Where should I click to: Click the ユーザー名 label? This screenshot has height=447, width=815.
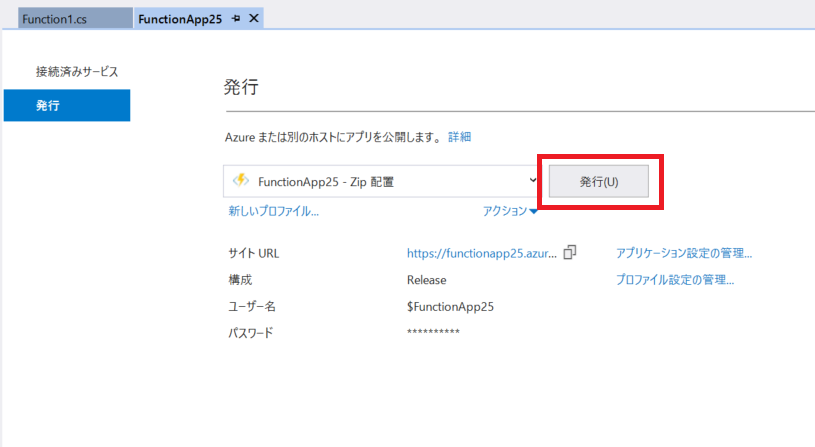252,307
